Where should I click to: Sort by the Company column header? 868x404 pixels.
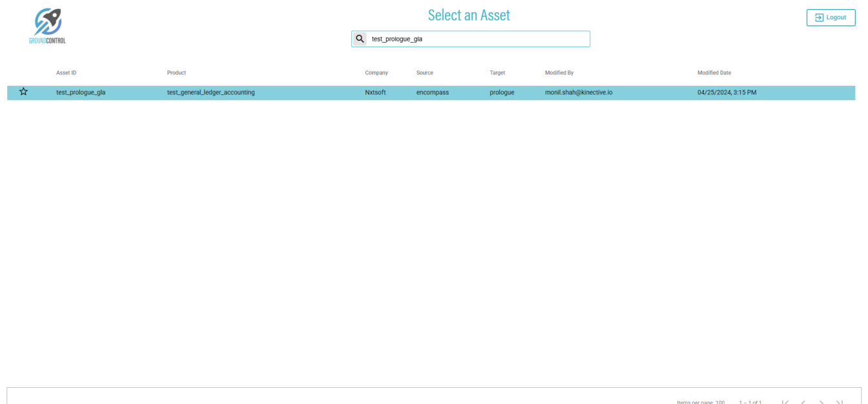tap(377, 73)
